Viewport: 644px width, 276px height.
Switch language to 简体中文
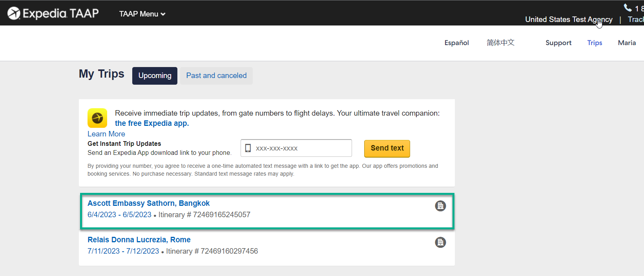pyautogui.click(x=500, y=42)
